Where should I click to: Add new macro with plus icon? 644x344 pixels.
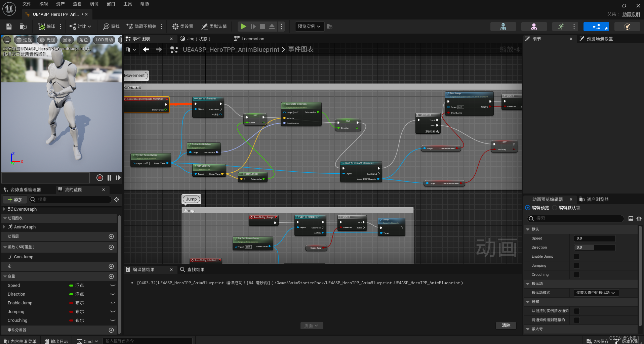tap(111, 266)
